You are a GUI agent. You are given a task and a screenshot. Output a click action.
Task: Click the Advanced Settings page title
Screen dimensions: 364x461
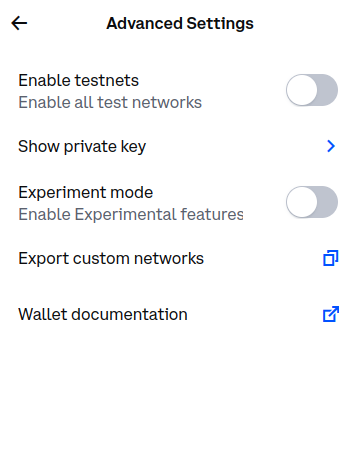click(180, 24)
